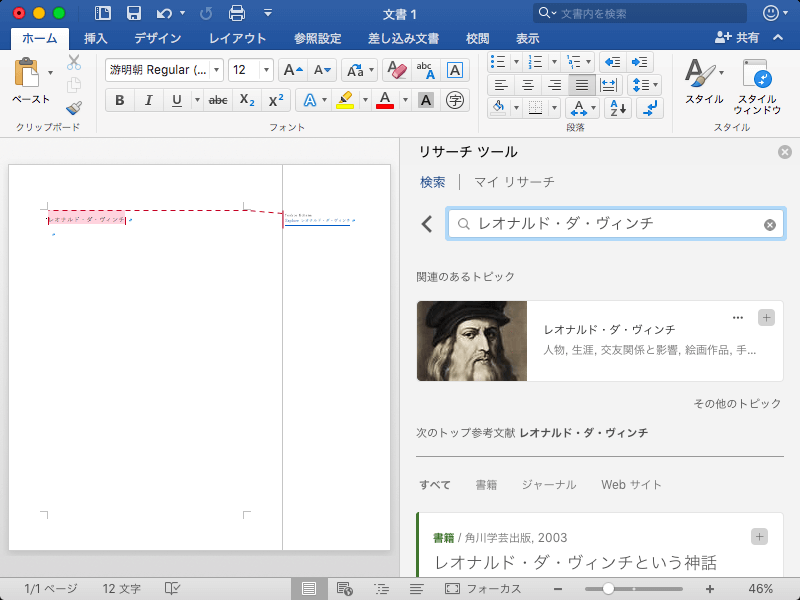Select the マイ リサーチ tab
The image size is (800, 600).
pos(513,182)
